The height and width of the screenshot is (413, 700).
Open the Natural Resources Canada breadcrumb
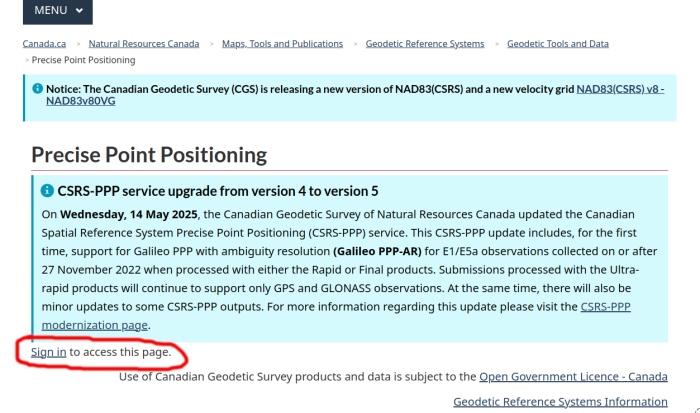(x=144, y=44)
